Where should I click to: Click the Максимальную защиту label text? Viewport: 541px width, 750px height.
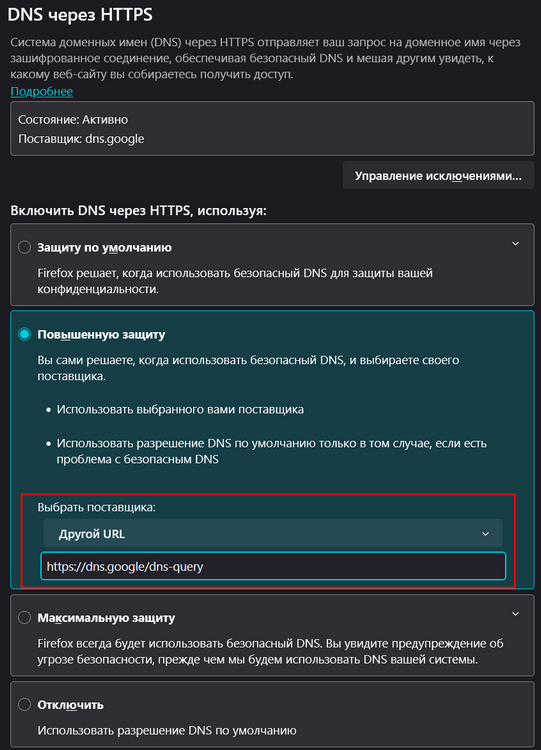tap(106, 618)
